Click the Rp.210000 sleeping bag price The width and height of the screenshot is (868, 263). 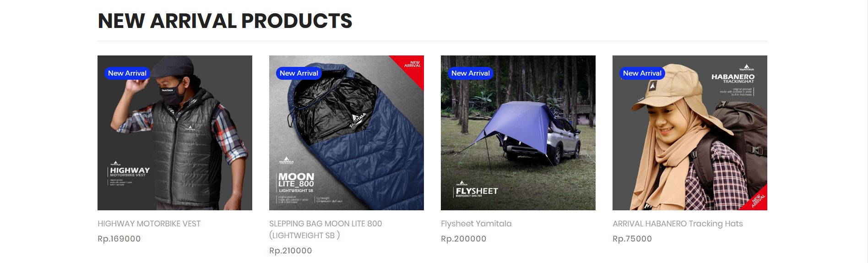pyautogui.click(x=291, y=251)
